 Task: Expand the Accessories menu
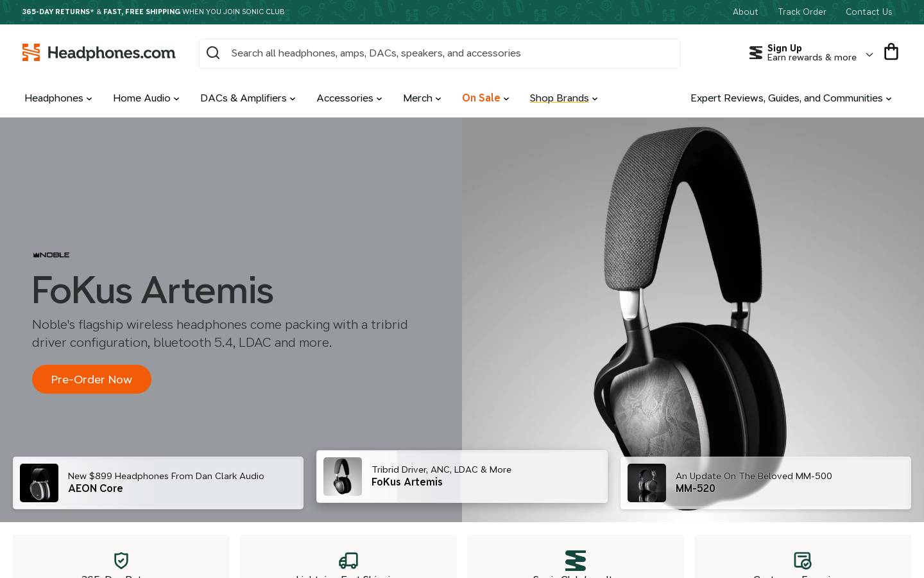349,98
